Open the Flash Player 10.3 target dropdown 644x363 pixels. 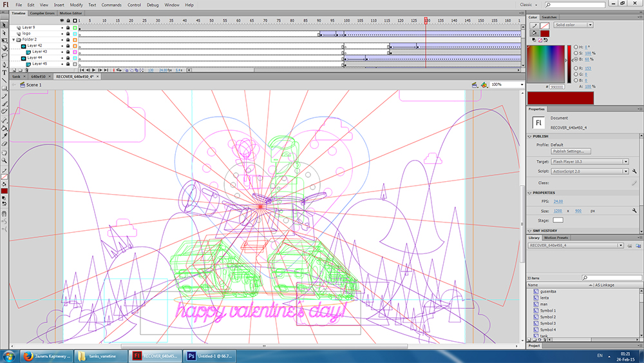590,162
